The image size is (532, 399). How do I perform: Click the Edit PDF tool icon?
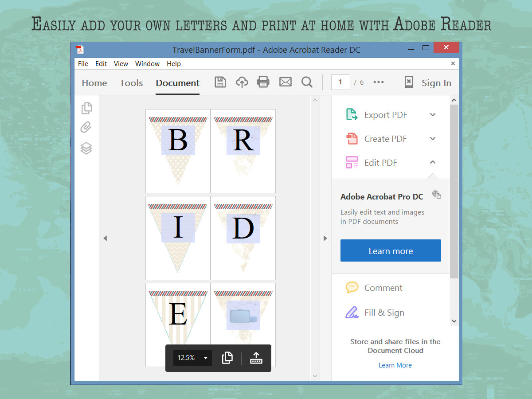tap(352, 163)
